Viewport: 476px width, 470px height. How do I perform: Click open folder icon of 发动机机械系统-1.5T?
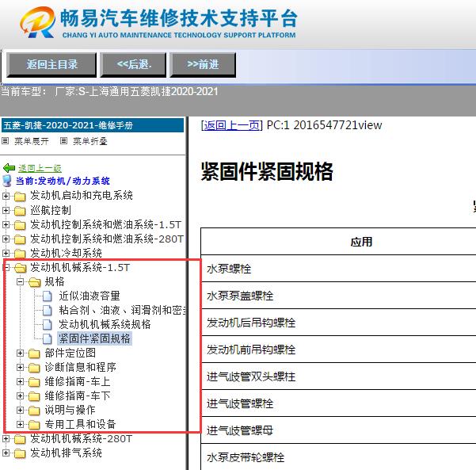21,268
